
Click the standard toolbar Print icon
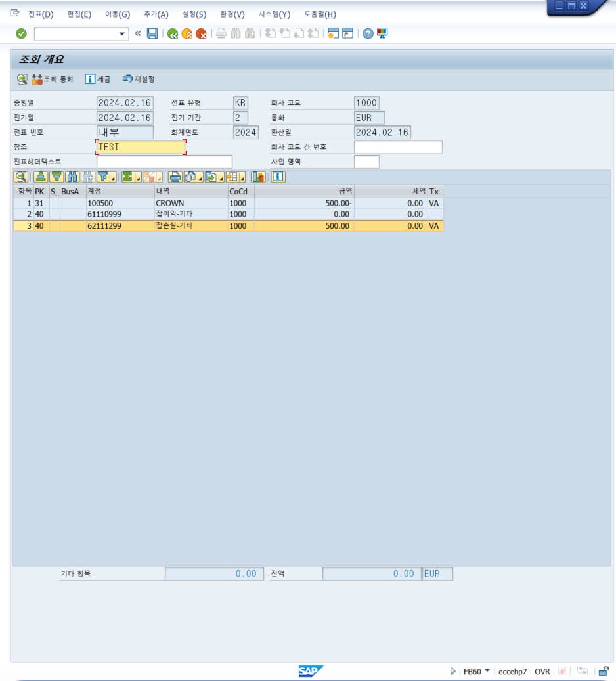point(221,33)
